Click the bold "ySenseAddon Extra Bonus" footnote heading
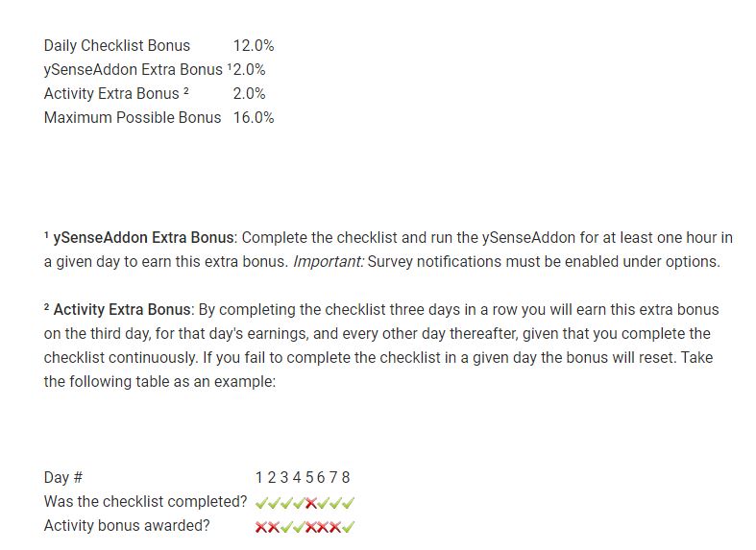The width and height of the screenshot is (756, 550). point(144,237)
